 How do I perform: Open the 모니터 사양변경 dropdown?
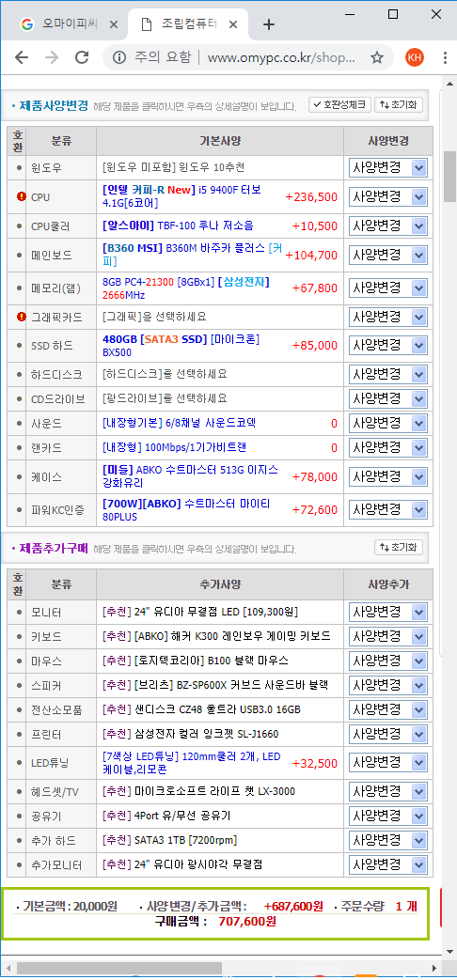(x=388, y=612)
